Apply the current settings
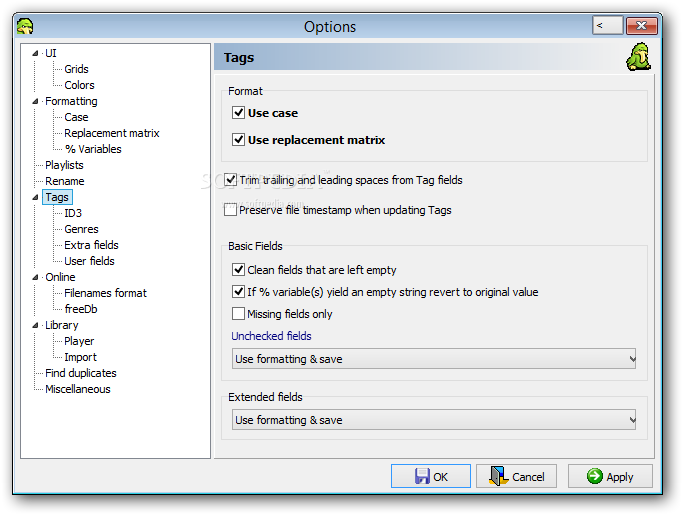Viewport: 683px width, 515px height. pyautogui.click(x=610, y=476)
